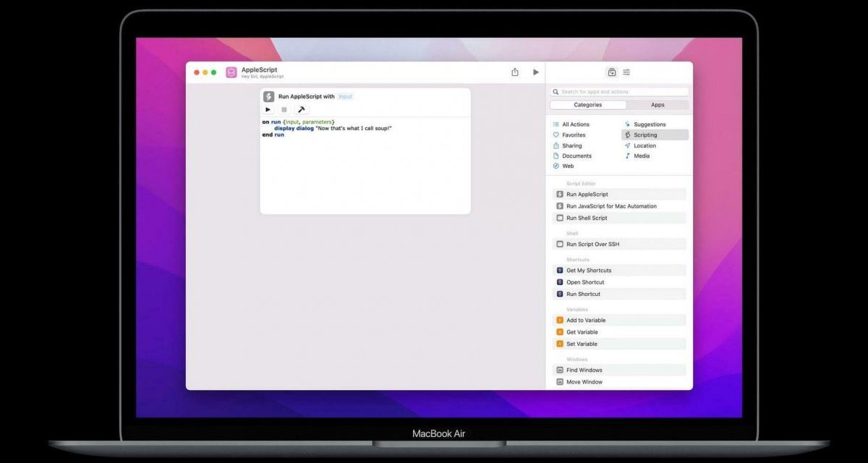Choose the Run Script Over SSH action
Viewport: 868px width, 463px height.
tap(593, 244)
